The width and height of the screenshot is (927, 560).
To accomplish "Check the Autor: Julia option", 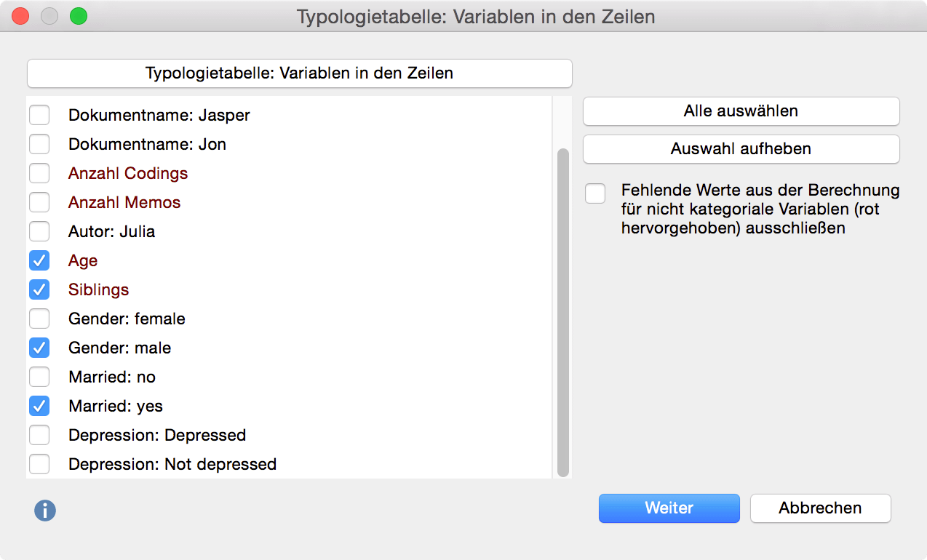I will tap(39, 231).
